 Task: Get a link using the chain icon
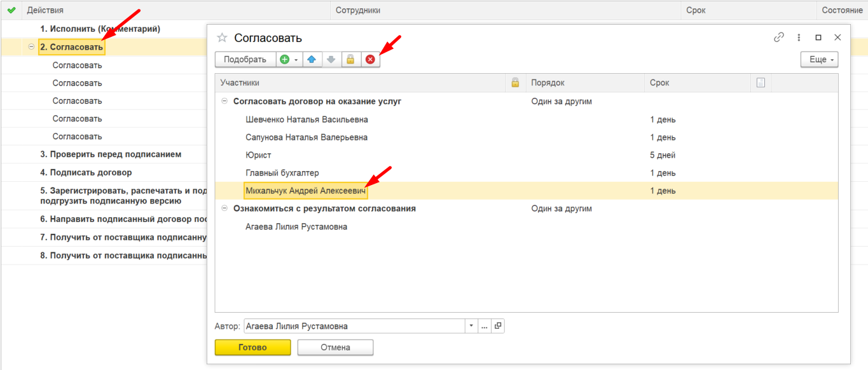pos(779,38)
